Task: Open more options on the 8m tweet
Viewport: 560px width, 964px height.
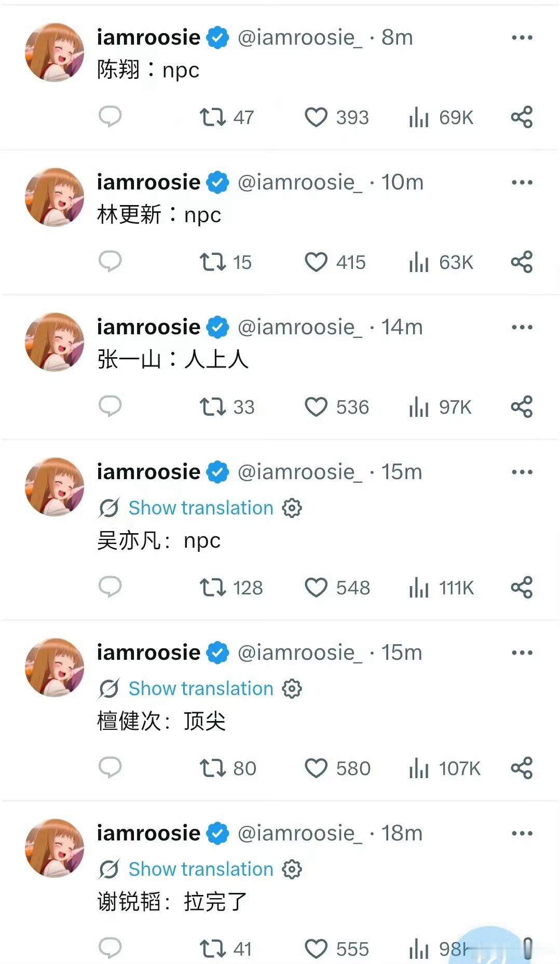Action: click(522, 37)
